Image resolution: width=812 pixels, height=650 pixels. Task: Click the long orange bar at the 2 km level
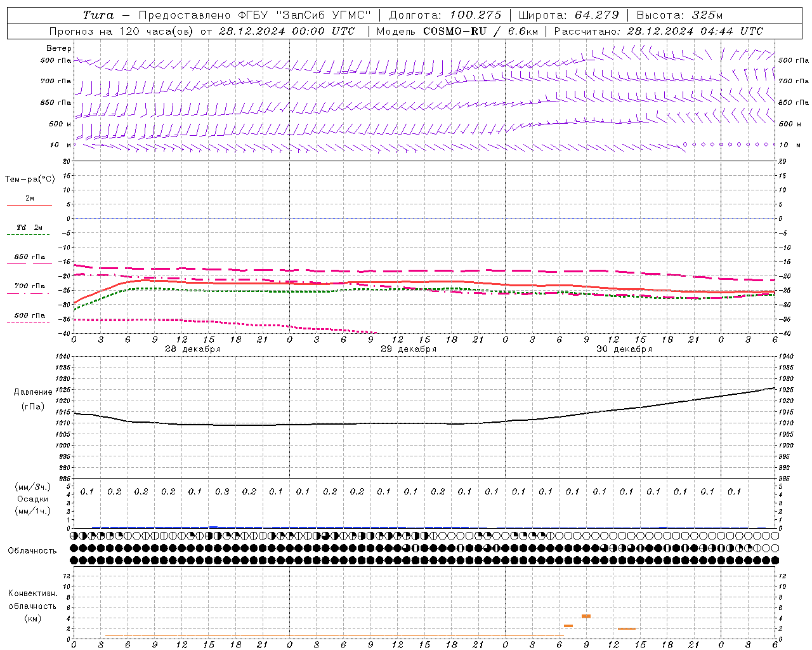(627, 628)
